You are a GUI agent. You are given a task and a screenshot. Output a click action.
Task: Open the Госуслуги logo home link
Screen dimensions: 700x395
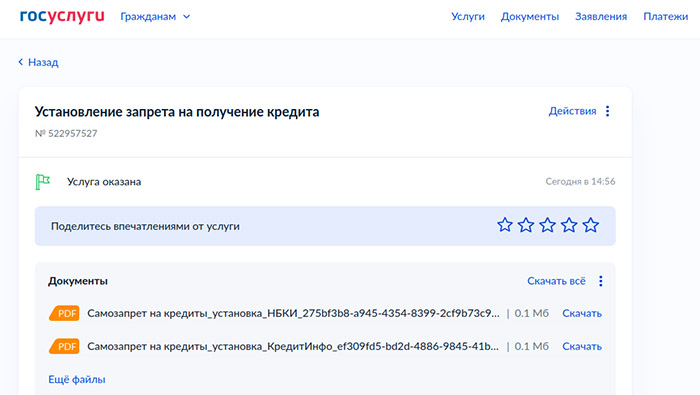tap(62, 17)
